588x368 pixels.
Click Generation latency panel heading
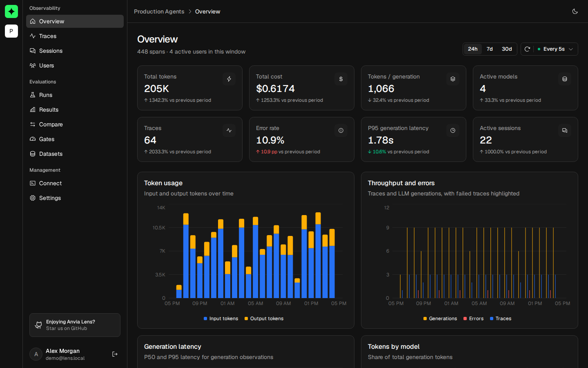point(173,347)
